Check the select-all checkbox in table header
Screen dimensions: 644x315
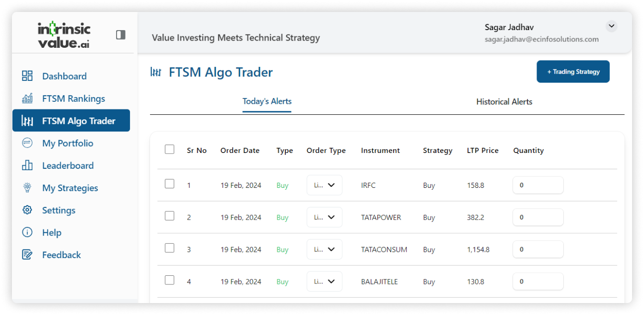[170, 150]
